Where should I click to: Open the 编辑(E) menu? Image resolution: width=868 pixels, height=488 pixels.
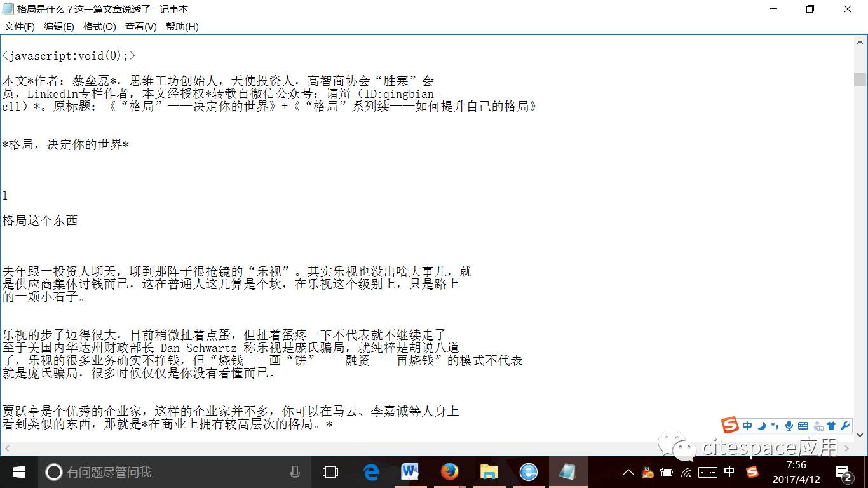tap(58, 26)
